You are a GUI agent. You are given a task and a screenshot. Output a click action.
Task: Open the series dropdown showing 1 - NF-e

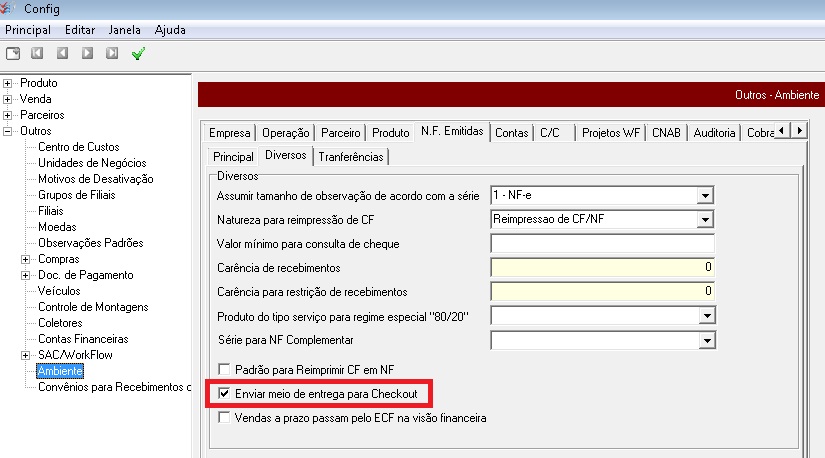point(705,195)
